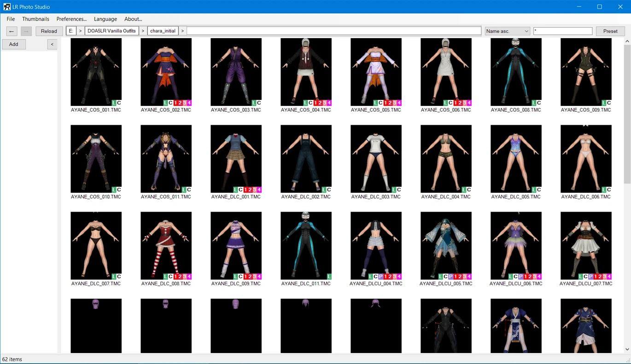Select the AYANE_COS_004.TMC thumbnail

pos(306,72)
